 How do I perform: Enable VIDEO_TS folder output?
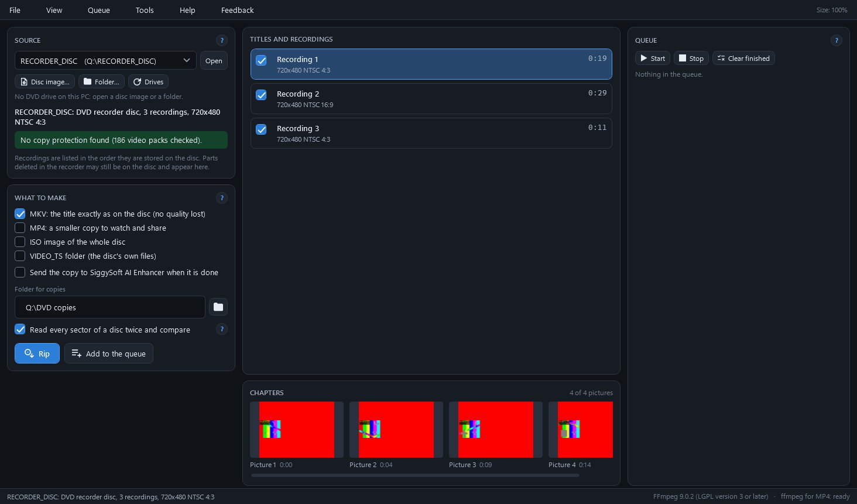20,256
